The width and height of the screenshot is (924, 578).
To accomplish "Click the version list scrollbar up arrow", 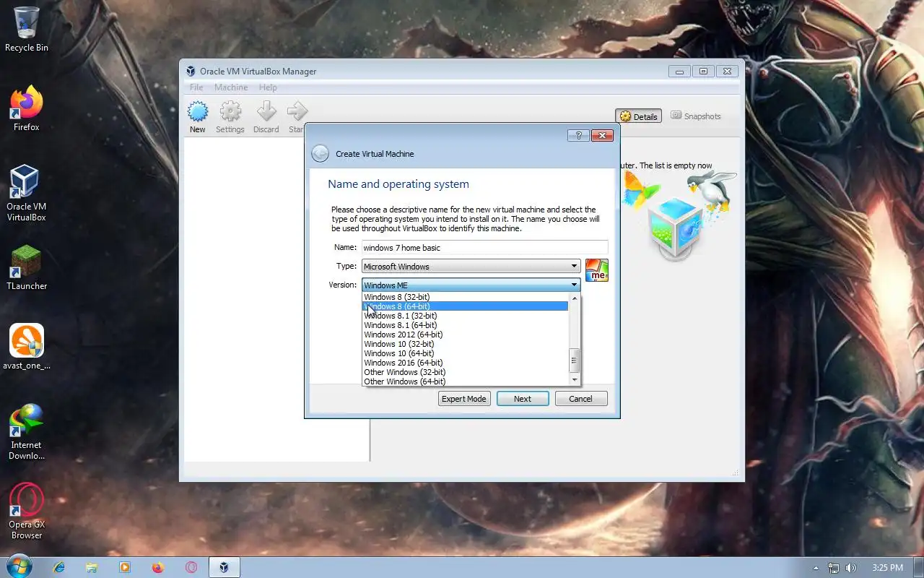I will 575,297.
